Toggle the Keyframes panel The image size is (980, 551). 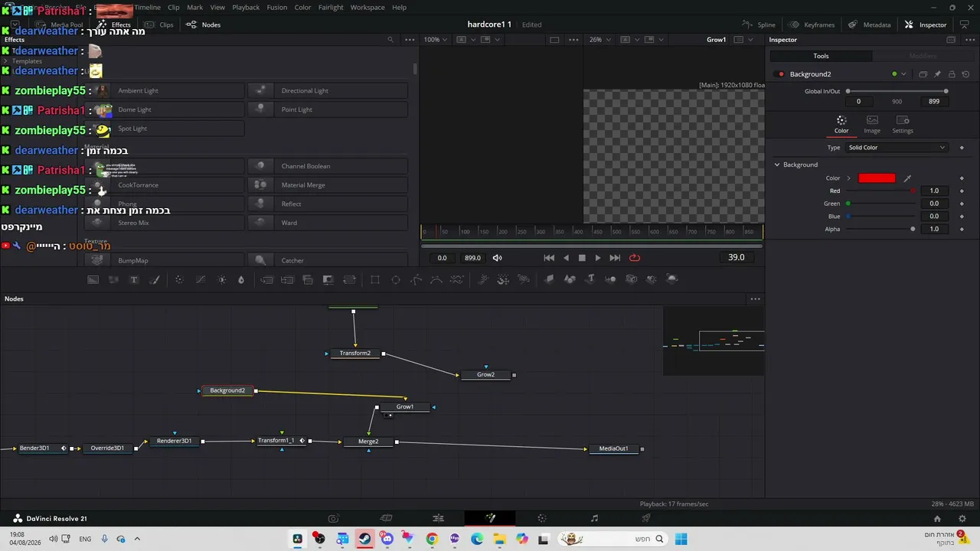pos(812,24)
